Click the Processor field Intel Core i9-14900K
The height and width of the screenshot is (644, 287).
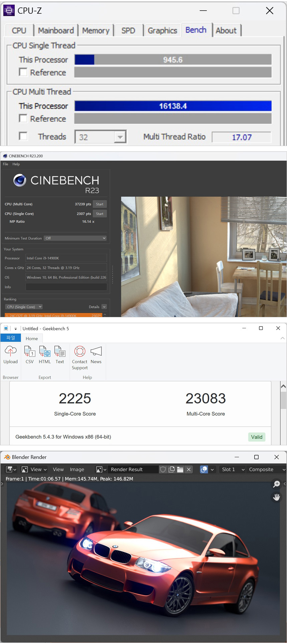point(66,258)
